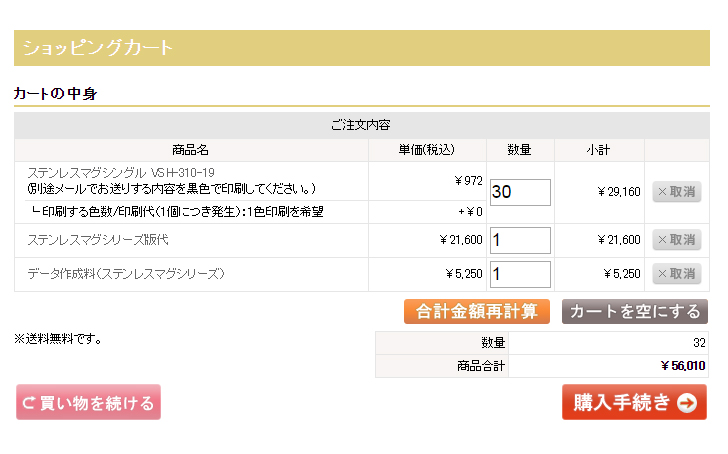Click the 小計 column header
This screenshot has width=728, height=454.
(x=599, y=150)
